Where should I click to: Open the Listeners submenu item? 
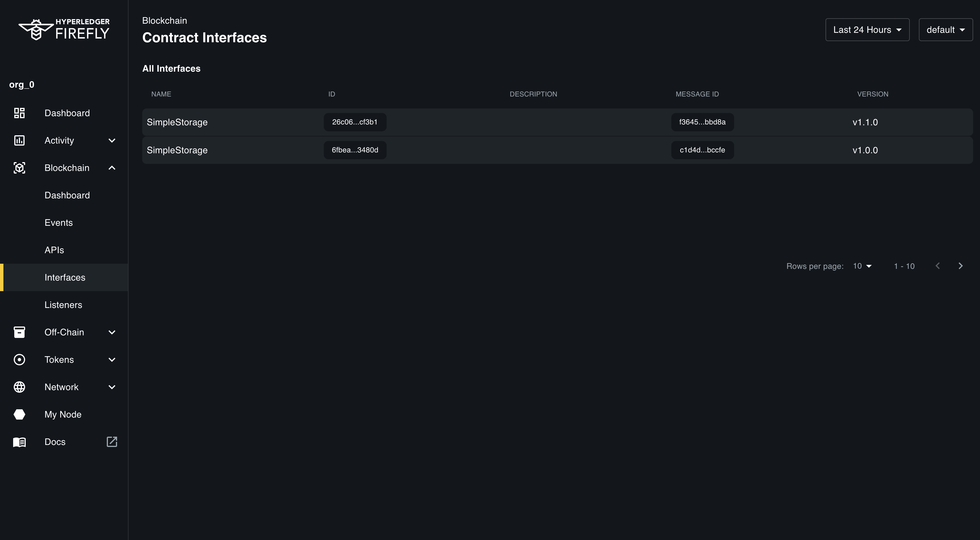(x=64, y=305)
